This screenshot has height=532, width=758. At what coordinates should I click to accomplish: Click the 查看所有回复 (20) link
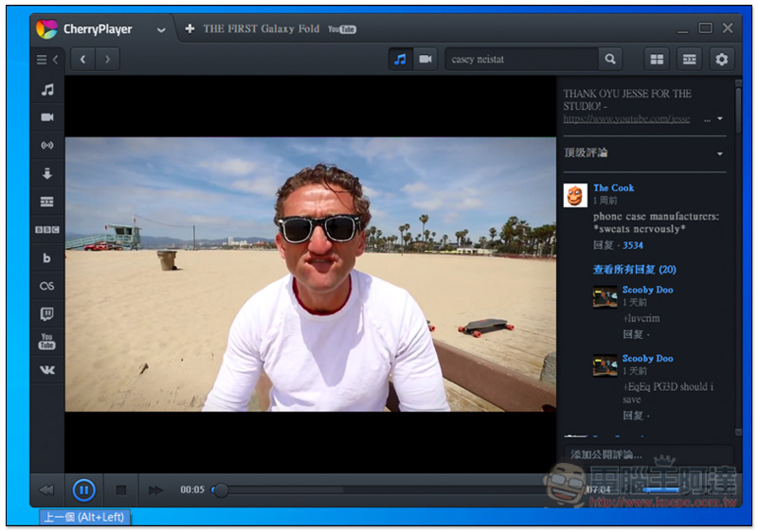point(634,270)
